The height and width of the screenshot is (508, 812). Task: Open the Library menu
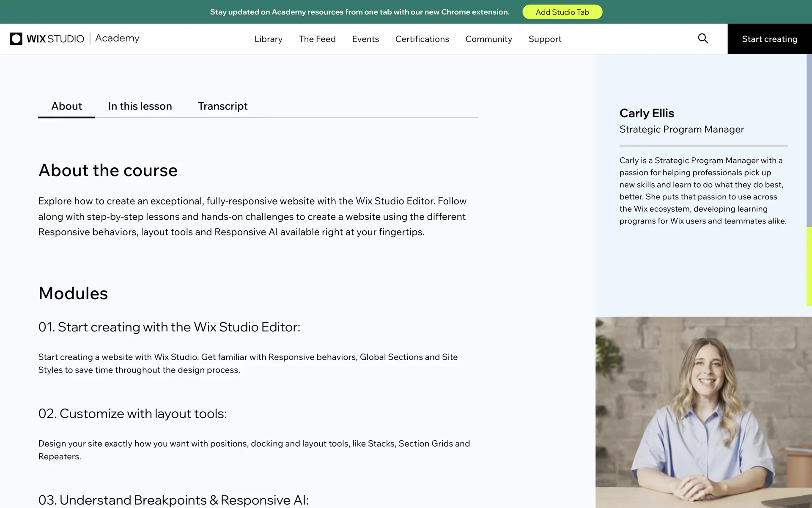(268, 39)
